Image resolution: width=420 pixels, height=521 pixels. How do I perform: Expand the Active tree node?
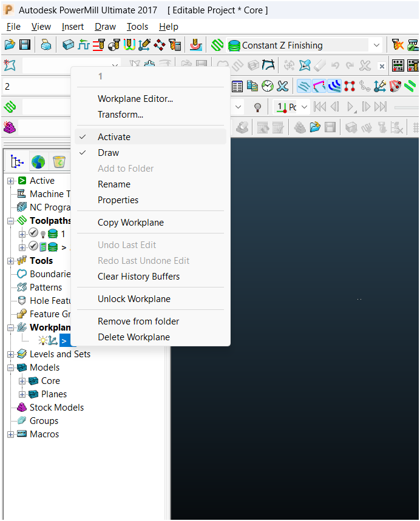pyautogui.click(x=11, y=181)
